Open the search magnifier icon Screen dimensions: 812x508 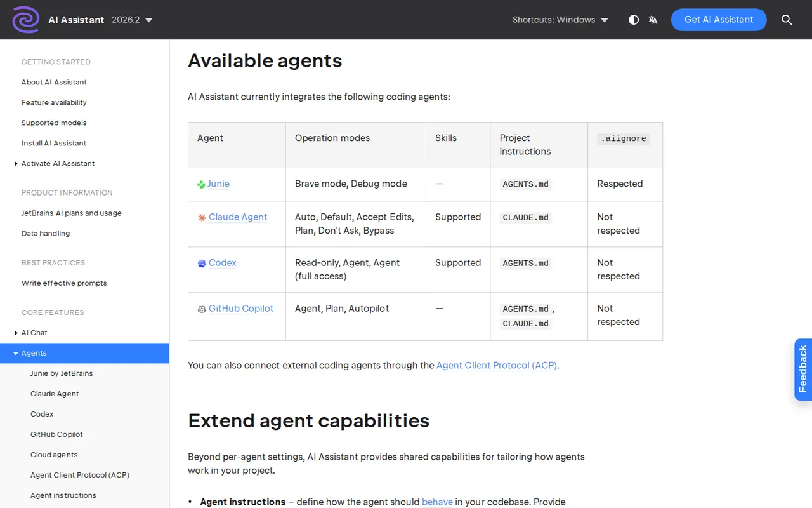[x=787, y=20]
